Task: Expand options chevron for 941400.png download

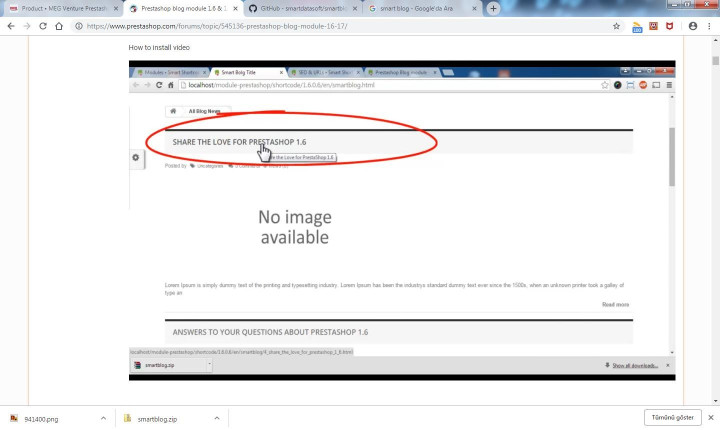Action: coord(103,418)
